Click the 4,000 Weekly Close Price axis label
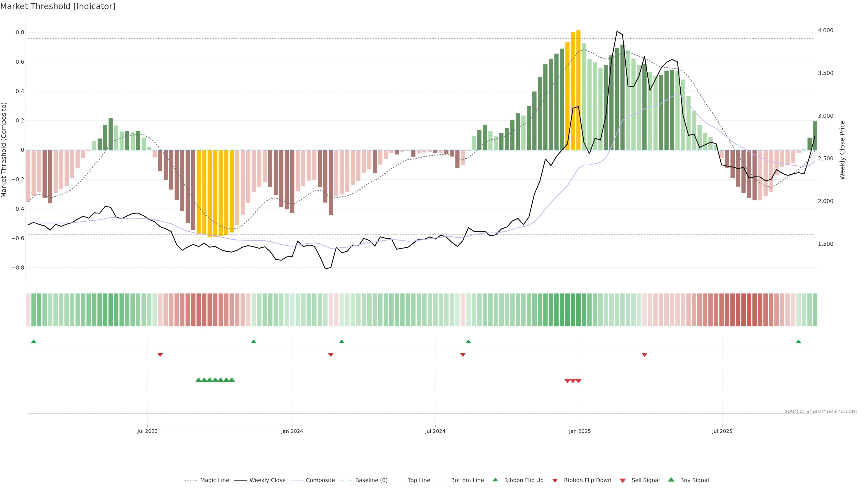868x488 pixels. tap(825, 30)
